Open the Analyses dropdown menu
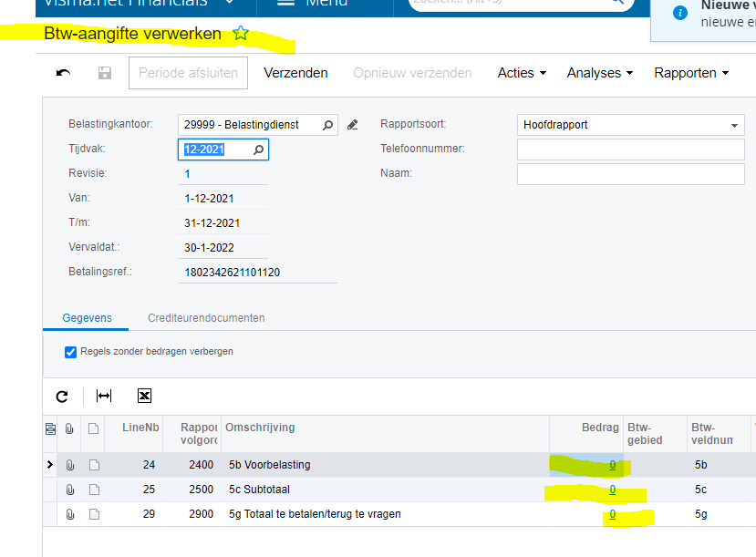This screenshot has height=557, width=756. (x=600, y=73)
